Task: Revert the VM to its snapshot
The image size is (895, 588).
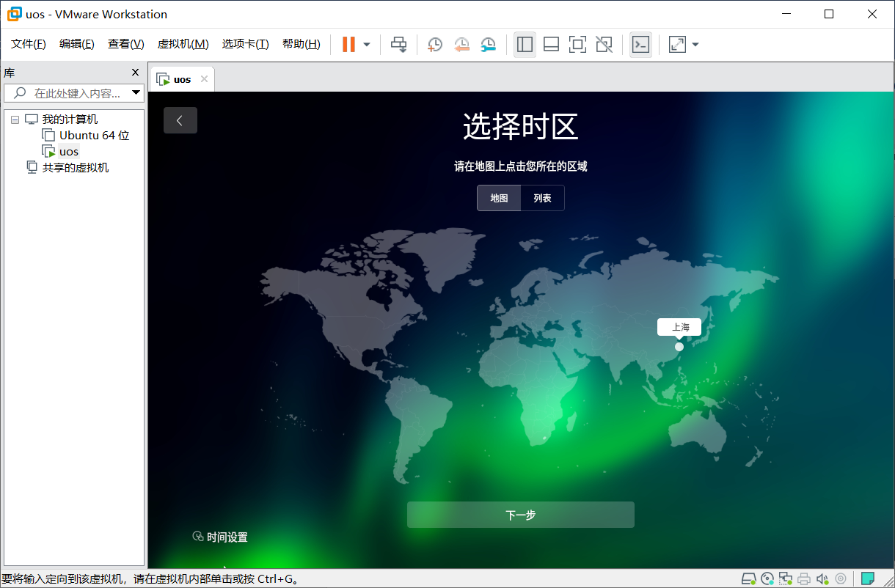Action: click(x=461, y=45)
